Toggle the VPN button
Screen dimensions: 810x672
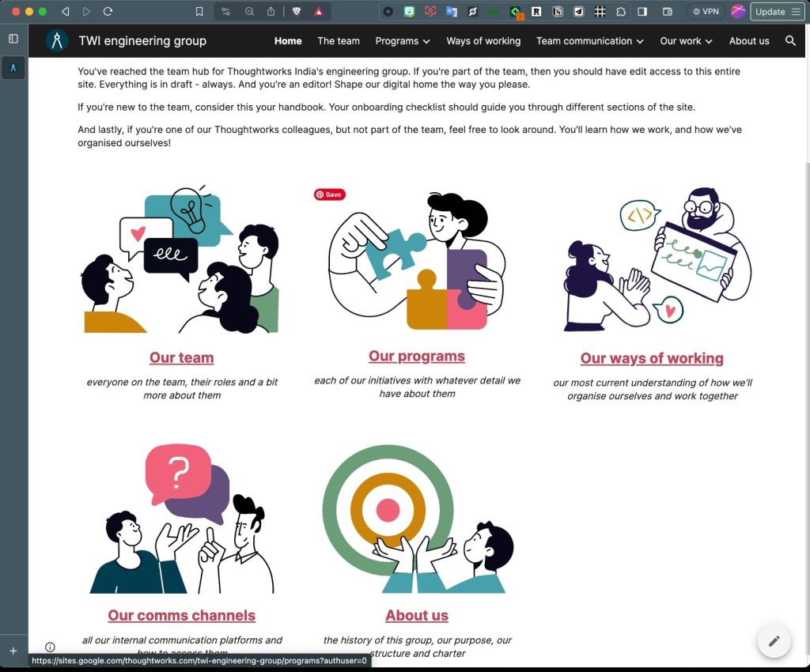click(705, 12)
